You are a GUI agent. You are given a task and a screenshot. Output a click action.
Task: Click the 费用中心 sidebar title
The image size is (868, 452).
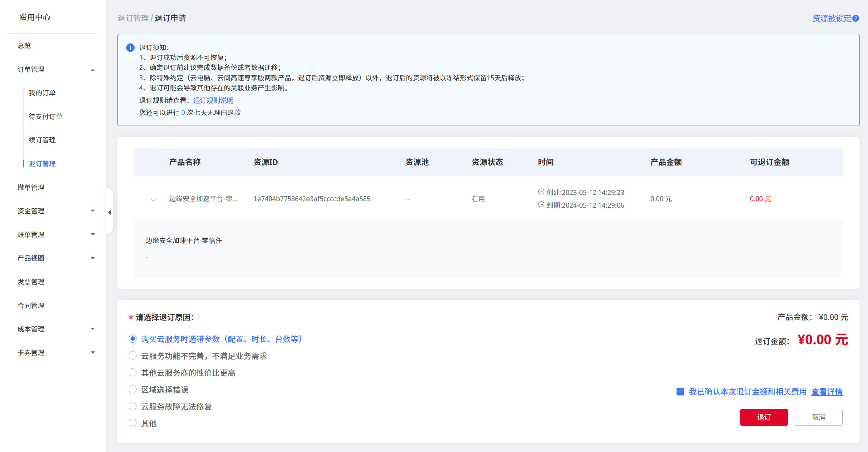pyautogui.click(x=35, y=17)
